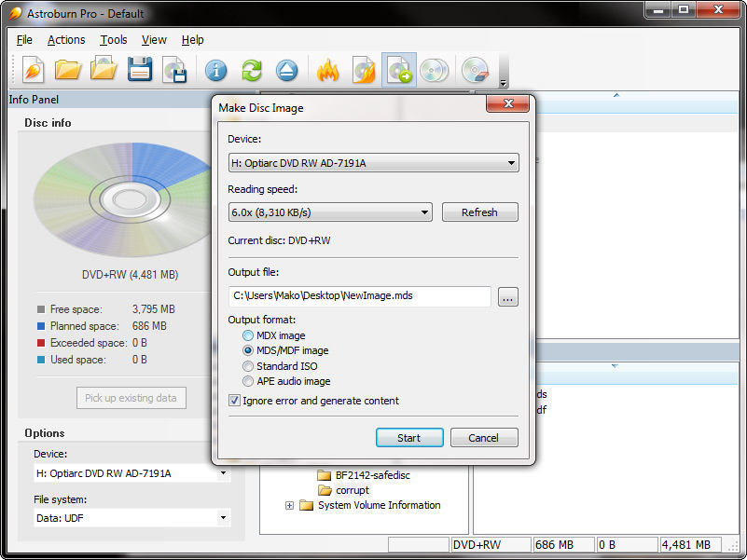Click the Astroburn Pro title bar logo
The image size is (747, 560).
click(15, 13)
